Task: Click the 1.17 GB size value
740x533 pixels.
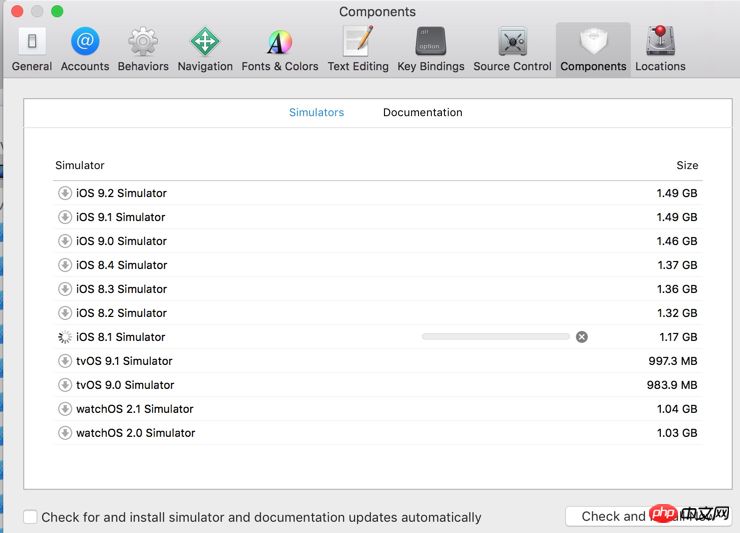Action: 678,337
